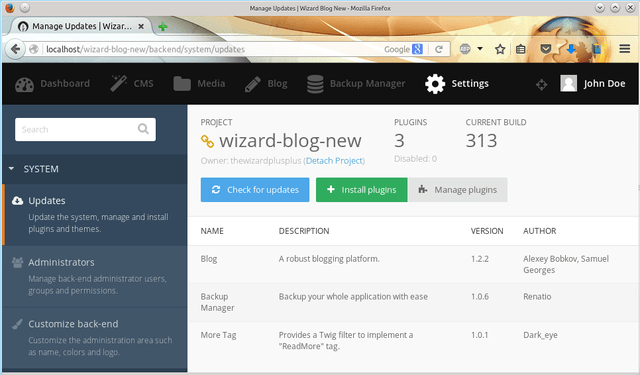Open the Dashboard menu

coord(53,84)
